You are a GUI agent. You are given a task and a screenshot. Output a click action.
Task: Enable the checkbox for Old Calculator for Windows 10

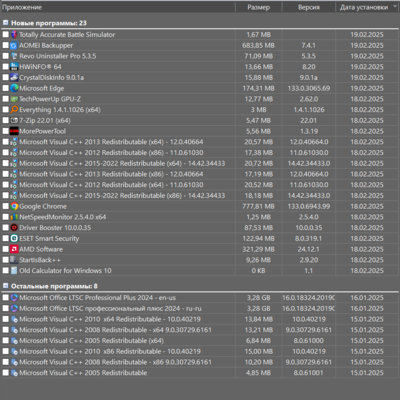tap(5, 271)
